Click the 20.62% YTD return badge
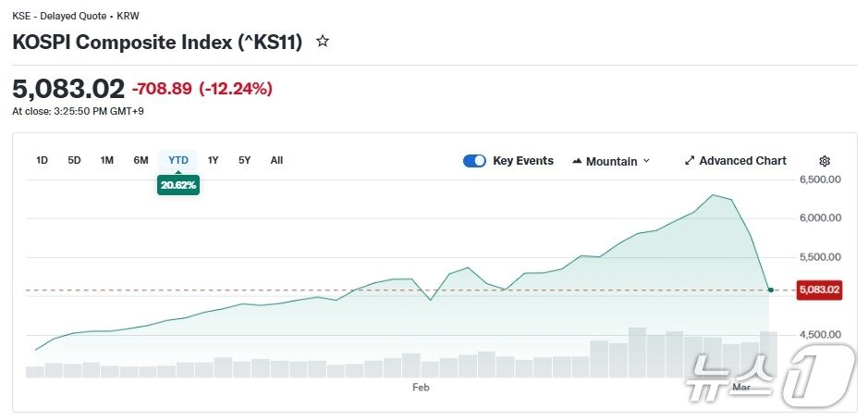868x420 pixels. click(x=178, y=185)
